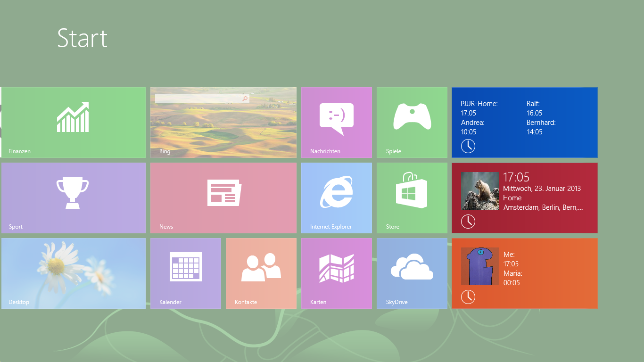Click the Internet Explorer label
The image size is (644, 362).
331,227
